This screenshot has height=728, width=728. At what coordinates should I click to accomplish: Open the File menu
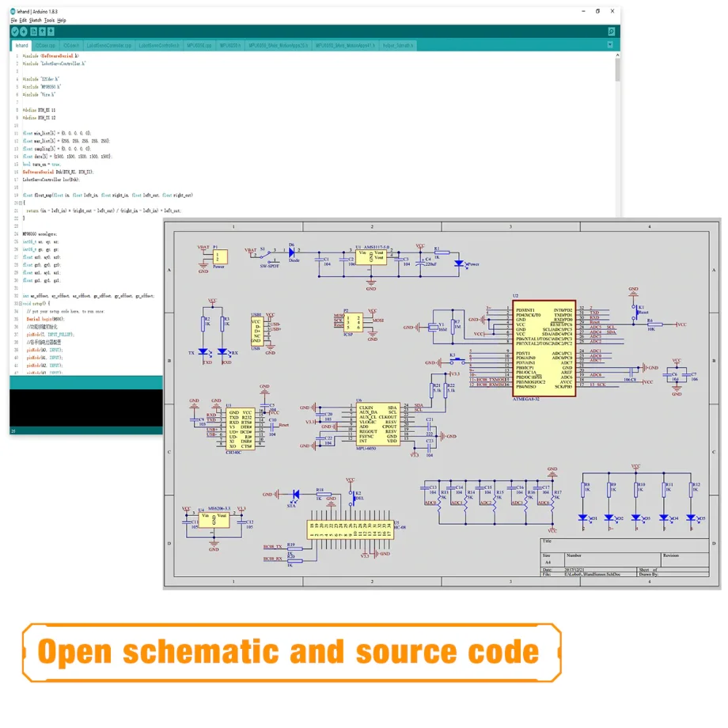12,20
